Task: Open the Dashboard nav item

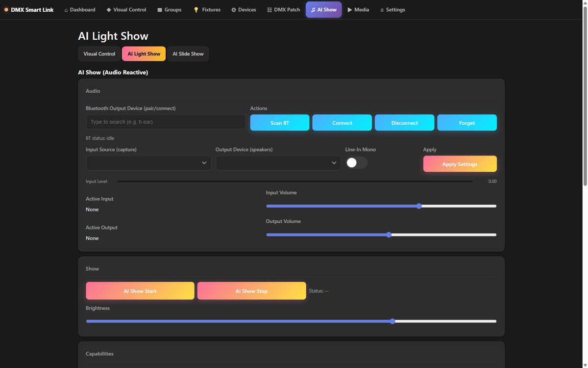Action: pyautogui.click(x=80, y=10)
